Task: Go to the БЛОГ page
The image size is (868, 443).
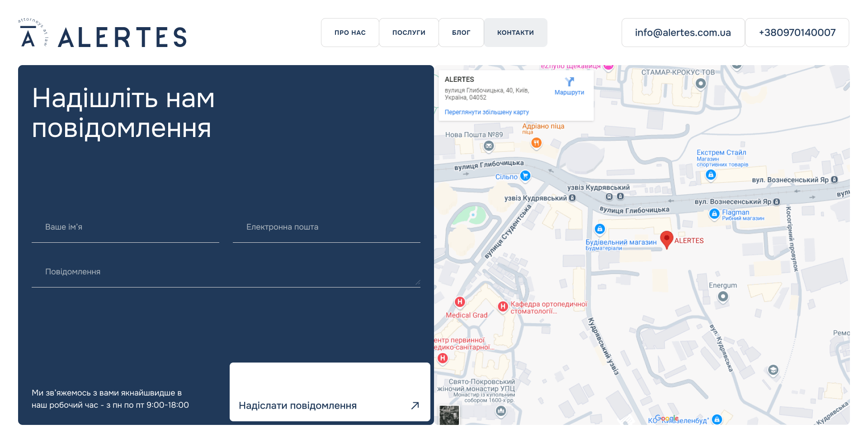Action: (x=461, y=33)
